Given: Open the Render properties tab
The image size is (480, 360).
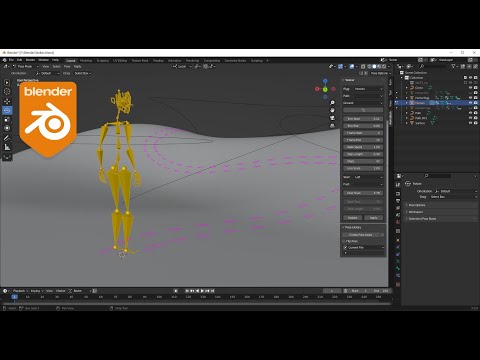Looking at the screenshot, I should click(398, 194).
